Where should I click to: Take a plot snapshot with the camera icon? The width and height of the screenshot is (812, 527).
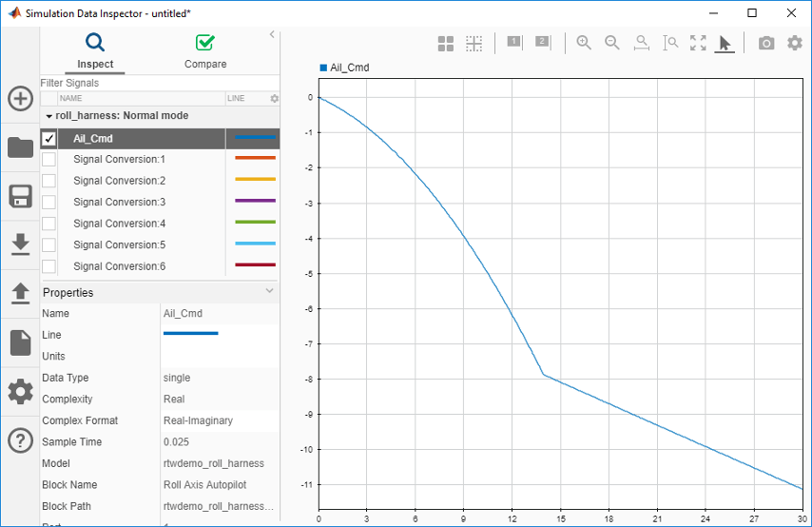(x=766, y=43)
